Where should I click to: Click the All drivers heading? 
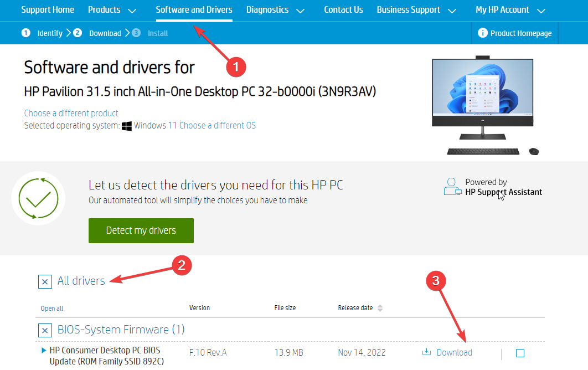click(81, 281)
